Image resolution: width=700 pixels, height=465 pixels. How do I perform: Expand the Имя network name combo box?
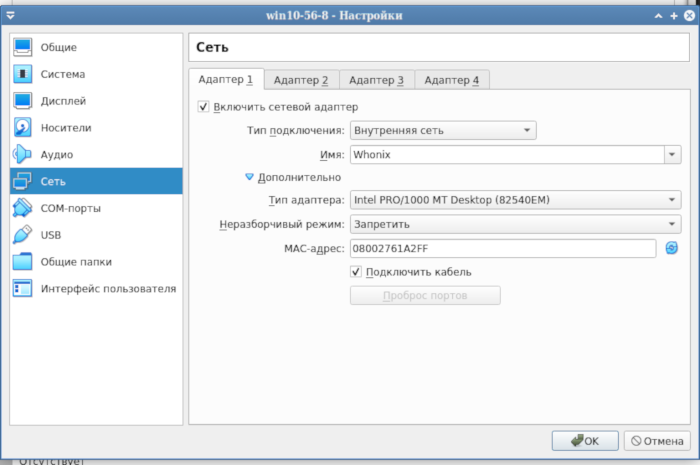click(x=671, y=155)
